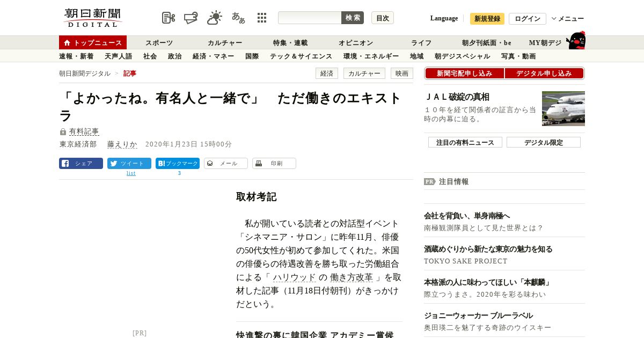Click the scrapbook icon in header
The height and width of the screenshot is (338, 644).
pyautogui.click(x=191, y=18)
